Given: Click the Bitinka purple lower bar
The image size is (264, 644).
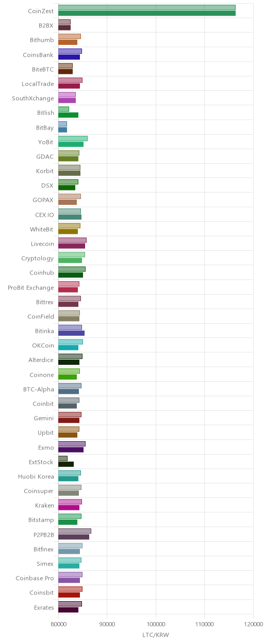Looking at the screenshot, I should (71, 333).
